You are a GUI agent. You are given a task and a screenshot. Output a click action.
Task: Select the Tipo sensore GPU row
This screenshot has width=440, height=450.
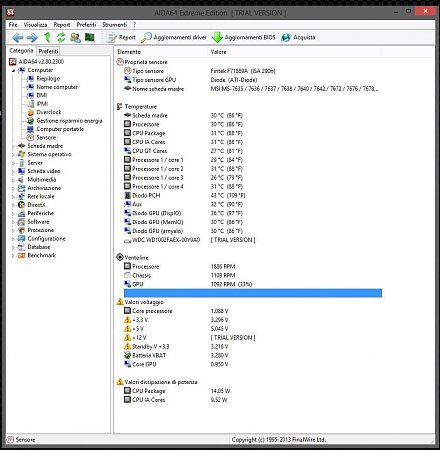click(253, 80)
